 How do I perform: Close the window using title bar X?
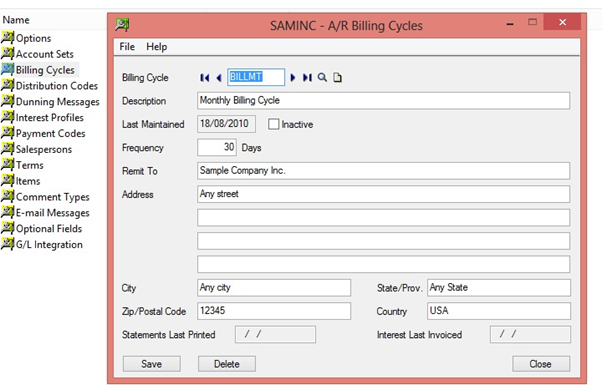point(562,22)
